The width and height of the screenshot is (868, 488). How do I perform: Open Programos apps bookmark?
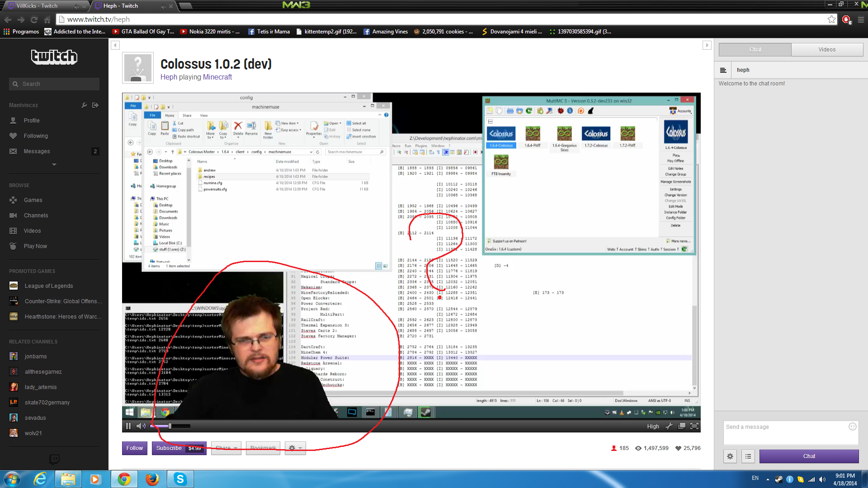click(x=21, y=32)
